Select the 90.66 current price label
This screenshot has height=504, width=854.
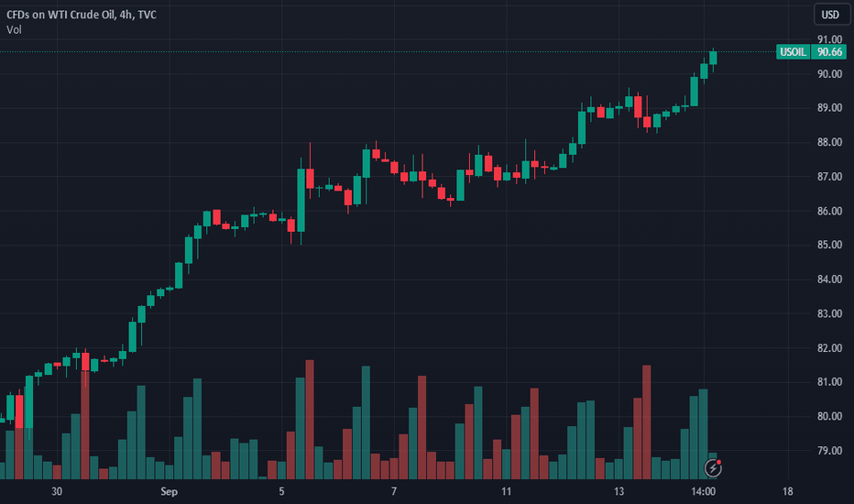(x=829, y=52)
